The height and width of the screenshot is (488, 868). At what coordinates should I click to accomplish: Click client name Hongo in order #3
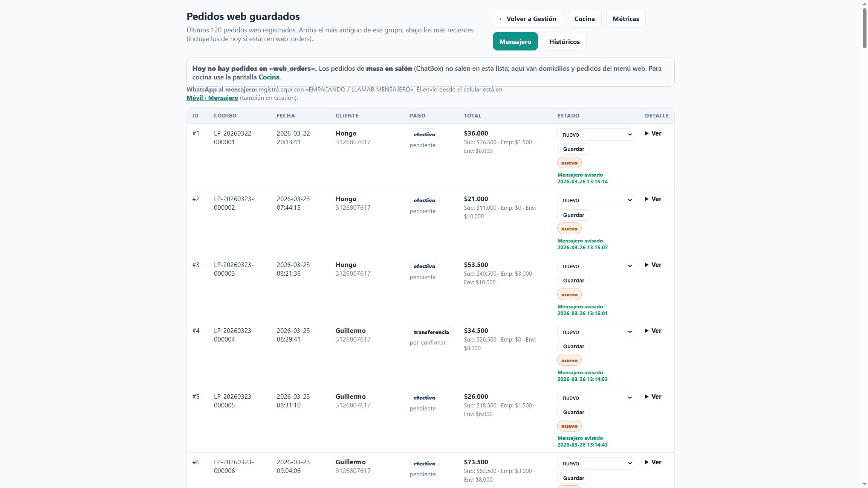(x=346, y=265)
